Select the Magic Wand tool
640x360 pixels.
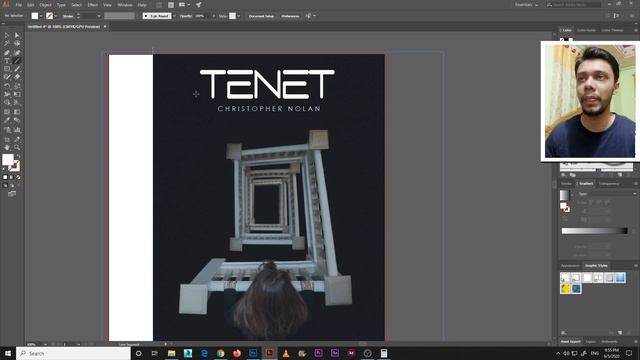click(7, 44)
